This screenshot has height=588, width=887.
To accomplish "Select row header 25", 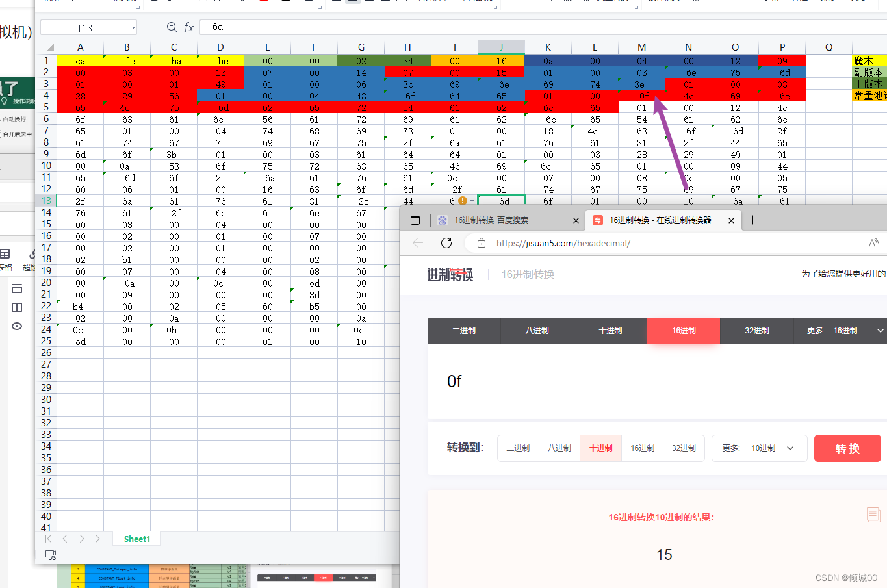I will [x=46, y=341].
